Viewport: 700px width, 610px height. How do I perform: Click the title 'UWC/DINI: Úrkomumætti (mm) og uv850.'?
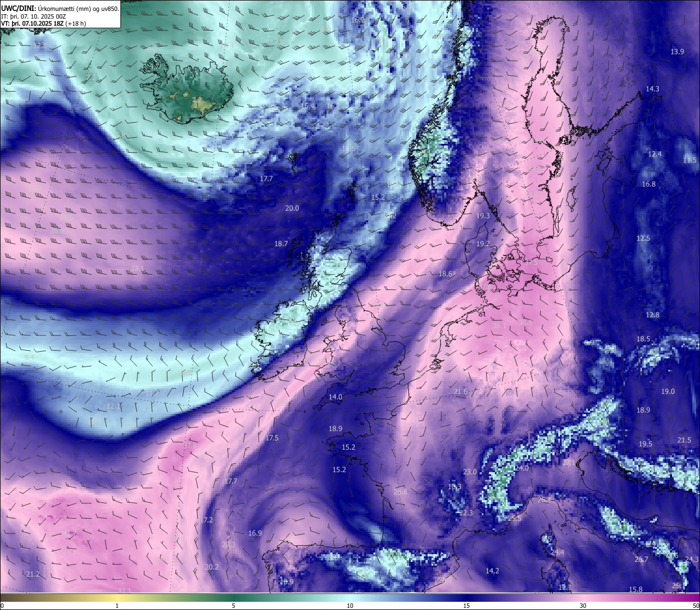(60, 9)
